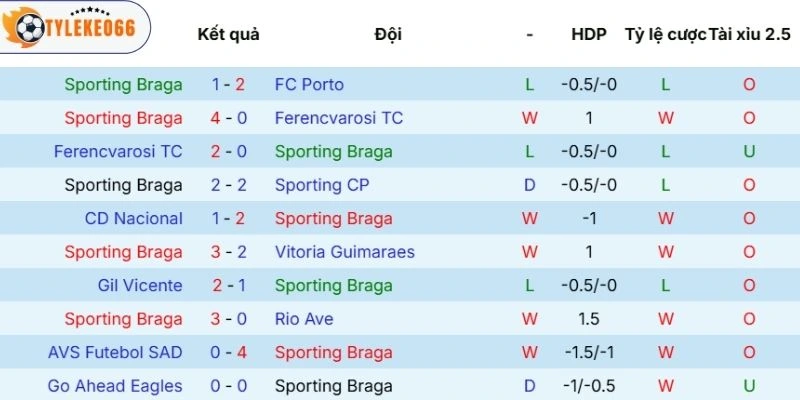This screenshot has width=800, height=400.
Task: Click the Tỷ lệ cược column header
Action: (665, 34)
